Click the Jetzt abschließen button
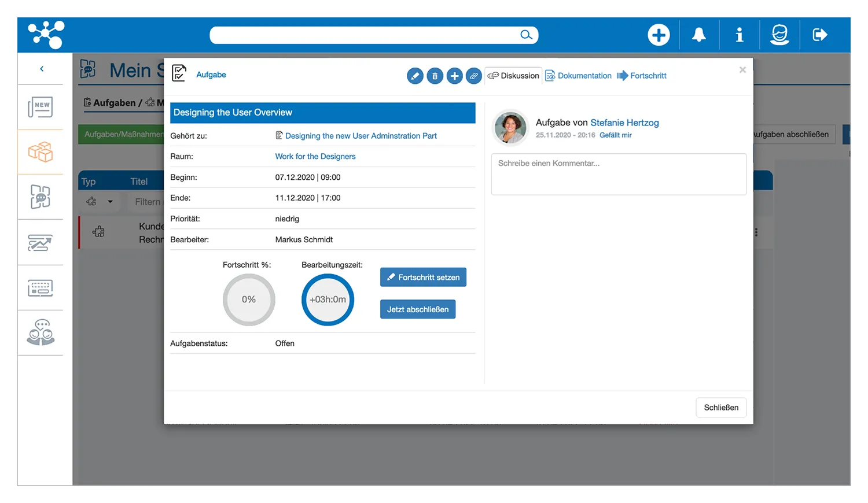 click(x=418, y=309)
